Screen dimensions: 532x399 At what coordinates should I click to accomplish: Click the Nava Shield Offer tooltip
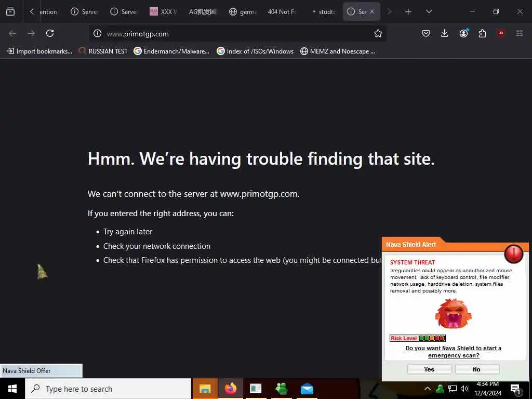tap(42, 371)
